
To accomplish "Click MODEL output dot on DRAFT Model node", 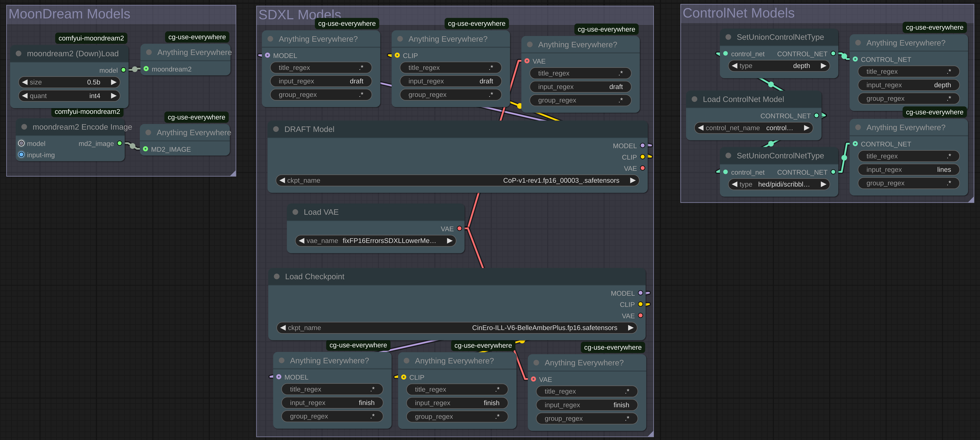I will pos(643,145).
